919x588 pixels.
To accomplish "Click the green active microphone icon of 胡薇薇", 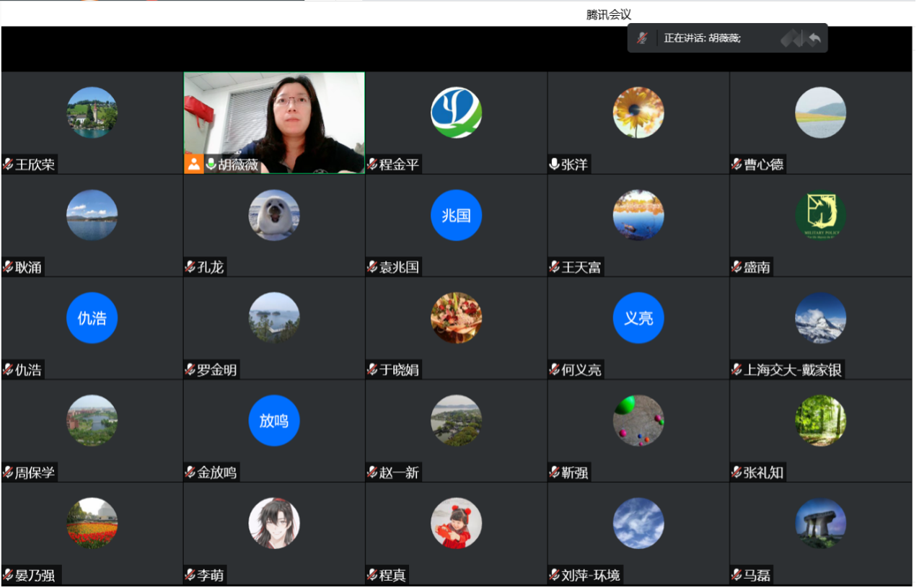I will coord(211,164).
